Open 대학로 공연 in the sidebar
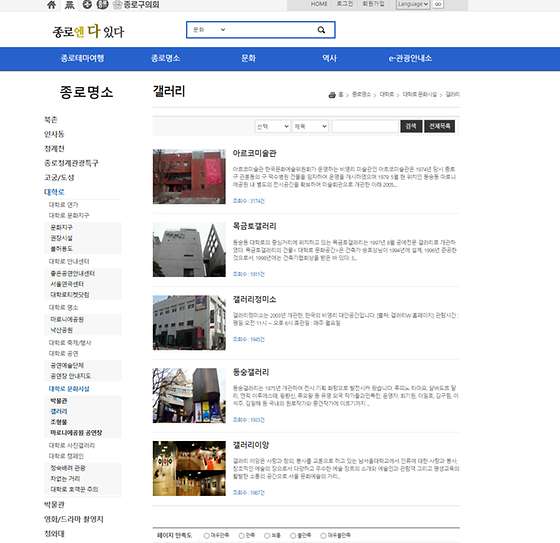 coord(64,354)
